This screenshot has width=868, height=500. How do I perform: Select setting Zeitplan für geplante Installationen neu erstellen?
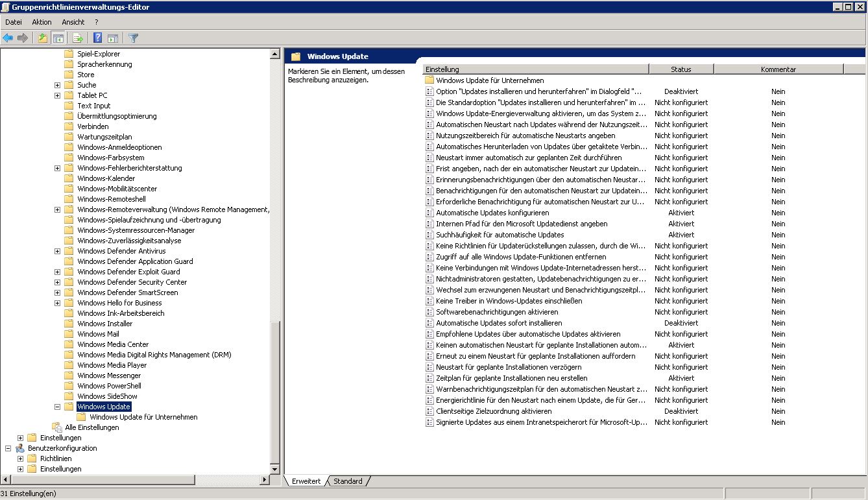[512, 378]
